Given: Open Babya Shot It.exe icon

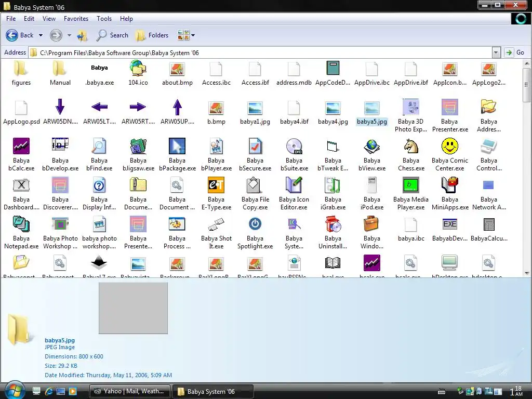Looking at the screenshot, I should point(216,224).
